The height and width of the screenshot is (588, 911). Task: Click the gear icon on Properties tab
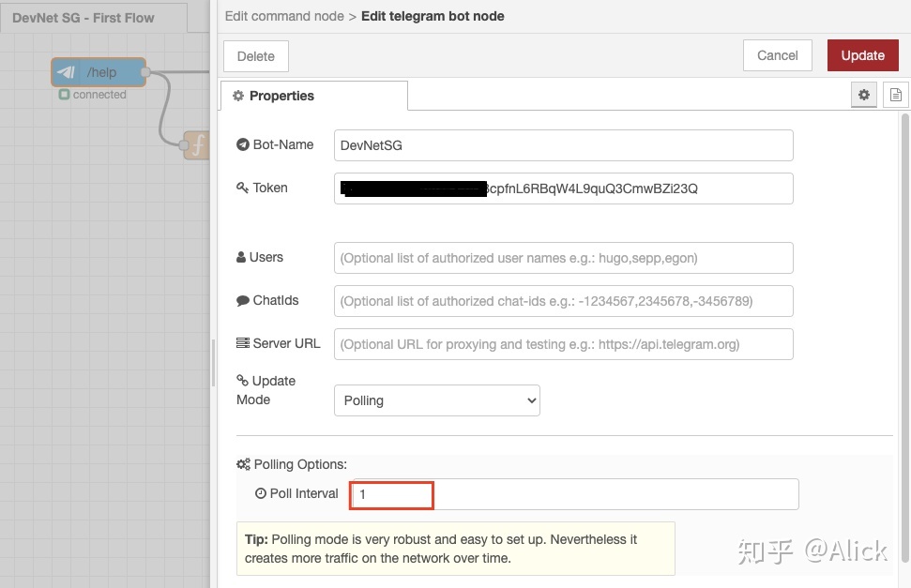238,96
